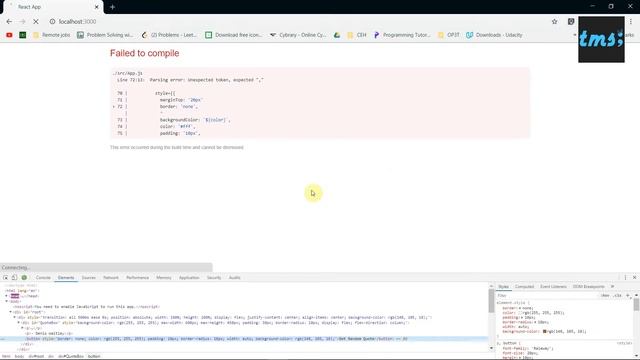Screen dimensions: 640x360
Task: Go back with the browser back arrow
Action: pos(9,22)
